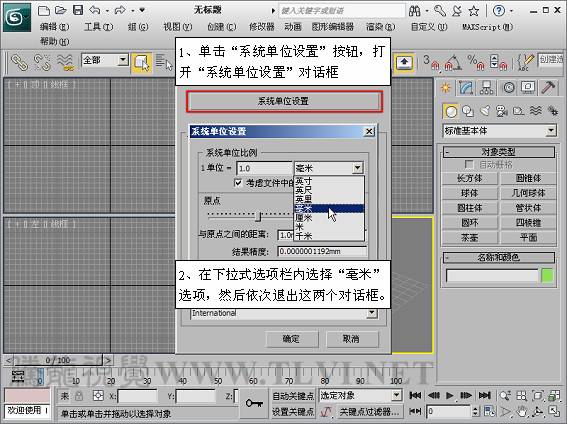Open the 渲染(R) menu
Screen dimensions: 567x424
pos(380,27)
